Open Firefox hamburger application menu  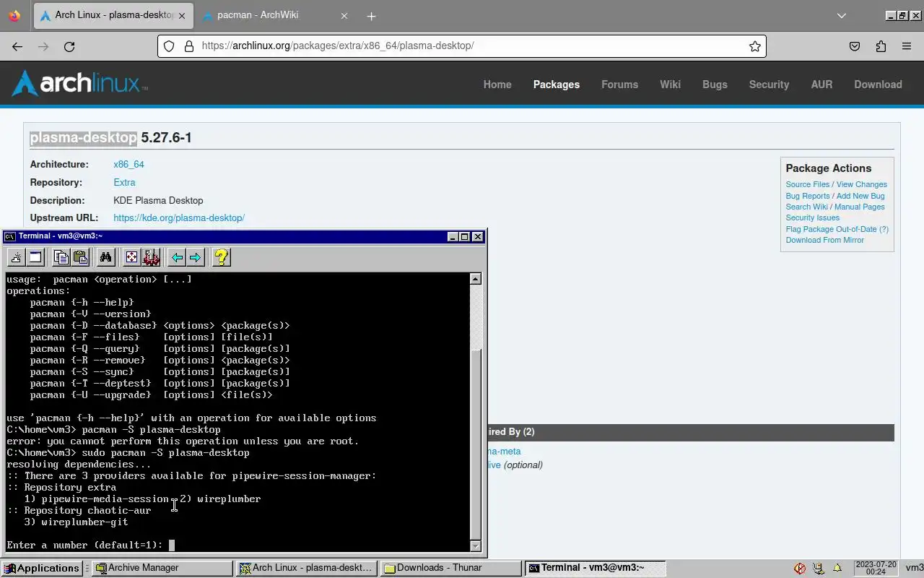pyautogui.click(x=907, y=46)
